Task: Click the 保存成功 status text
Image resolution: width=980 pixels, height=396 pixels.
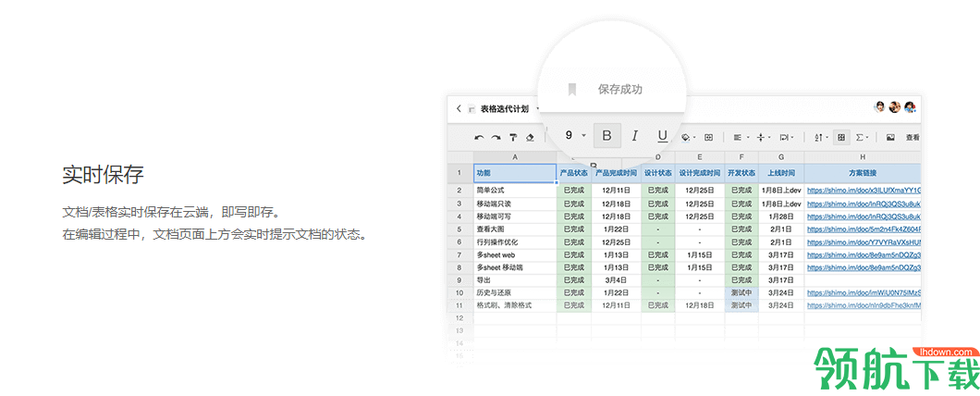Action: pyautogui.click(x=620, y=90)
